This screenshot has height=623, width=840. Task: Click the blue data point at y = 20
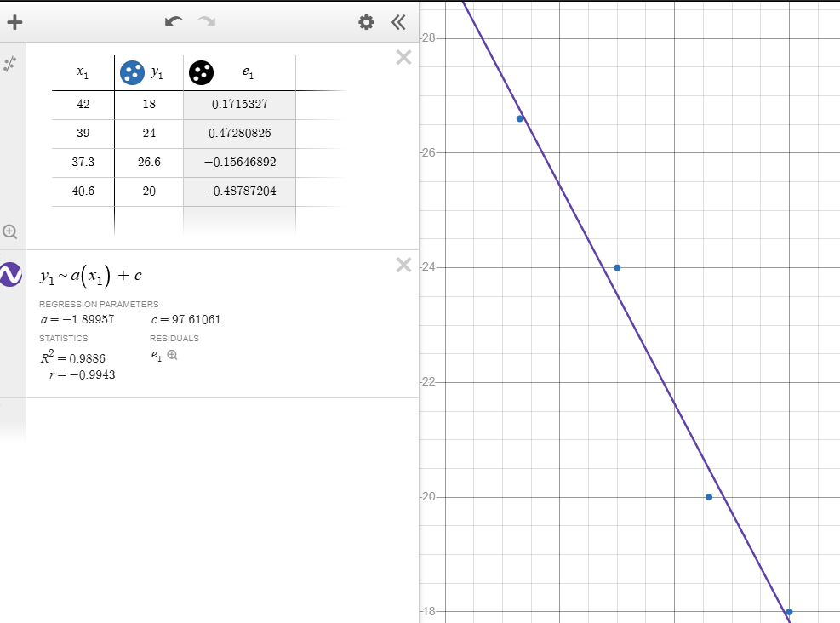click(709, 497)
